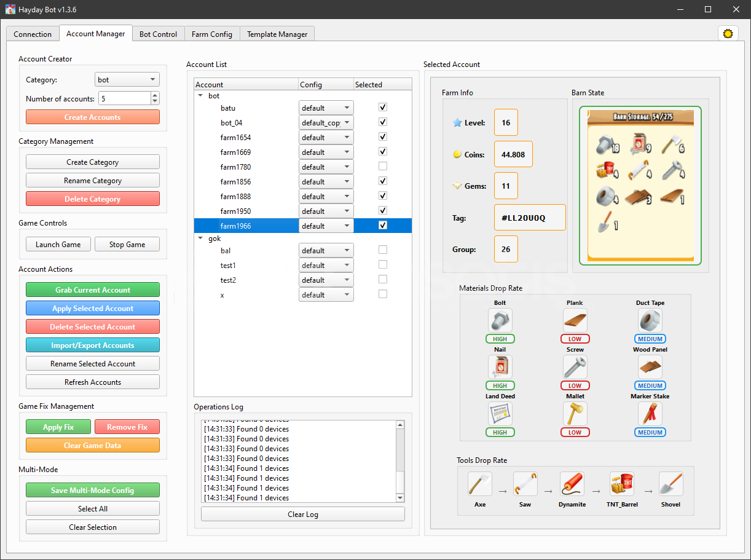Open the Category dropdown showing bot
751x560 pixels.
click(127, 80)
